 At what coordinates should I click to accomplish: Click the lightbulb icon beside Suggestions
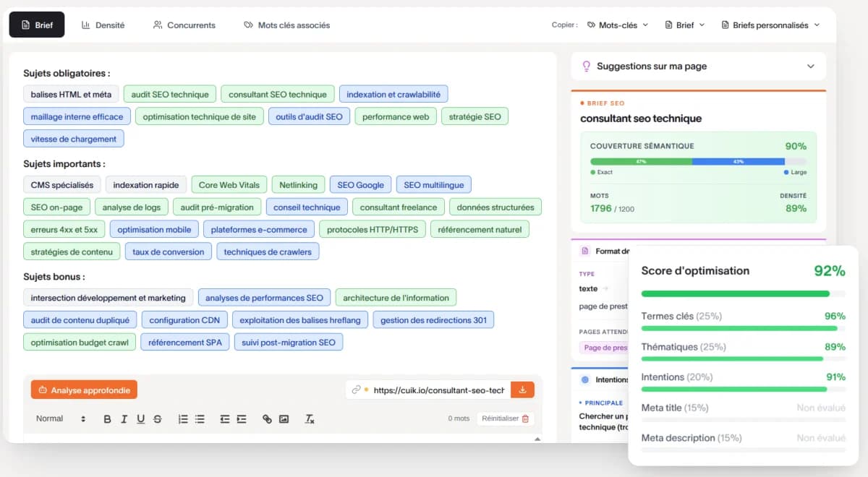[587, 66]
